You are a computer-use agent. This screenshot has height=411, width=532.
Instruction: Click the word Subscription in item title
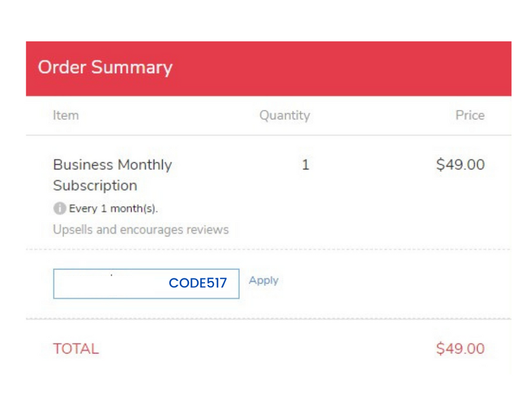(95, 186)
